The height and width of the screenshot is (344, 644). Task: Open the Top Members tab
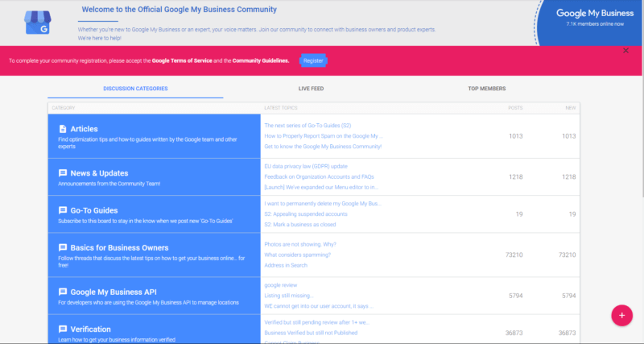tap(487, 89)
